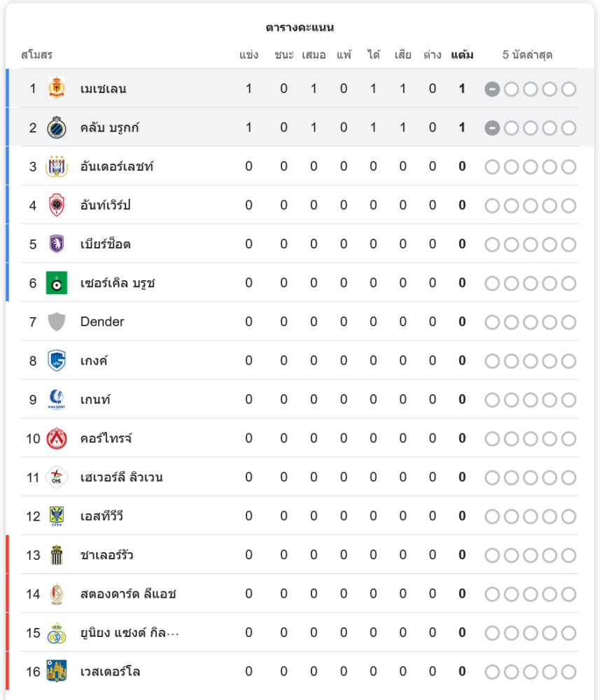The image size is (600, 700).
Task: Click the ตารางคะแนน table title
Action: tap(300, 28)
